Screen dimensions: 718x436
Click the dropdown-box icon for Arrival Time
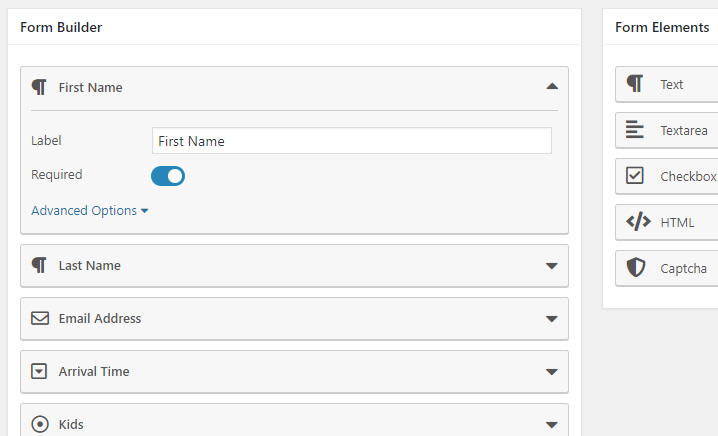[40, 371]
